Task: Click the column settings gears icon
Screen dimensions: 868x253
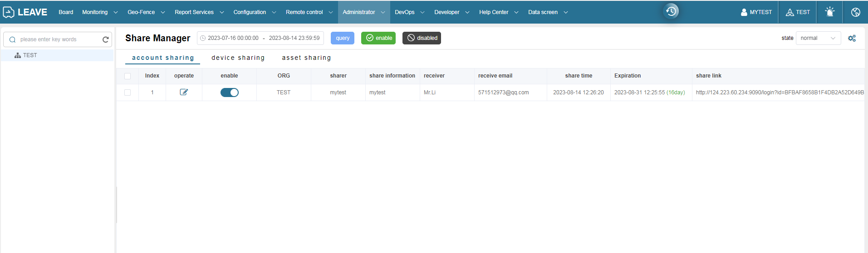Action: [852, 39]
